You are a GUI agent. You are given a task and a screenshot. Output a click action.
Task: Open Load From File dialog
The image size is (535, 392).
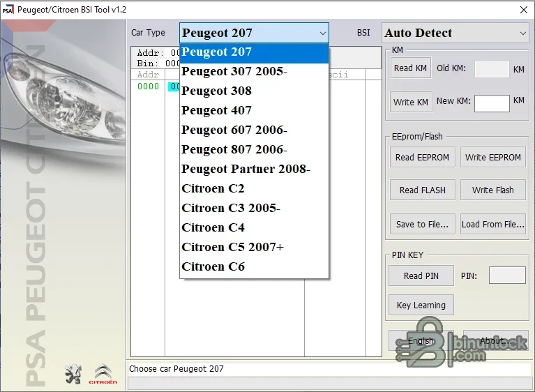(x=492, y=224)
